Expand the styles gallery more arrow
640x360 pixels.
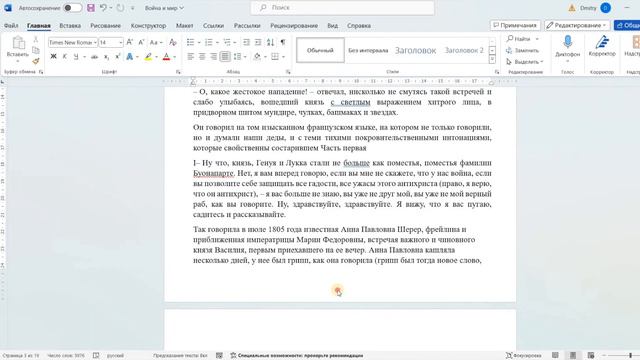493,60
